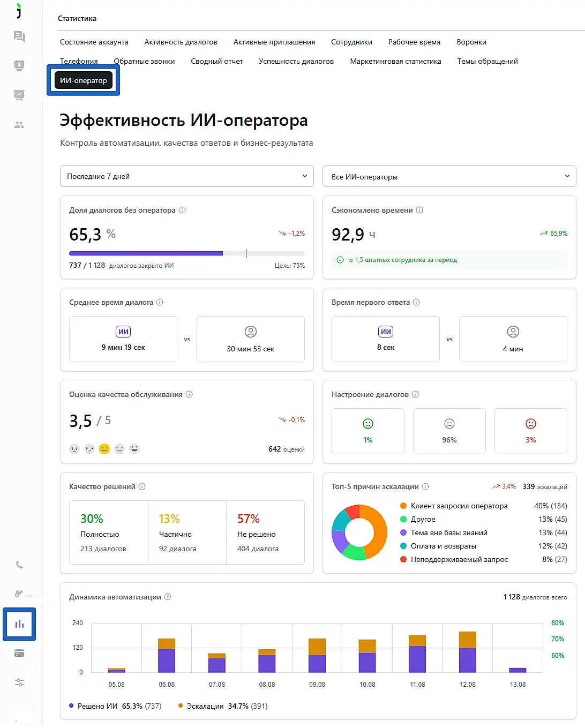
Task: Click info icon next to Динамика автоматизации
Action: [168, 597]
